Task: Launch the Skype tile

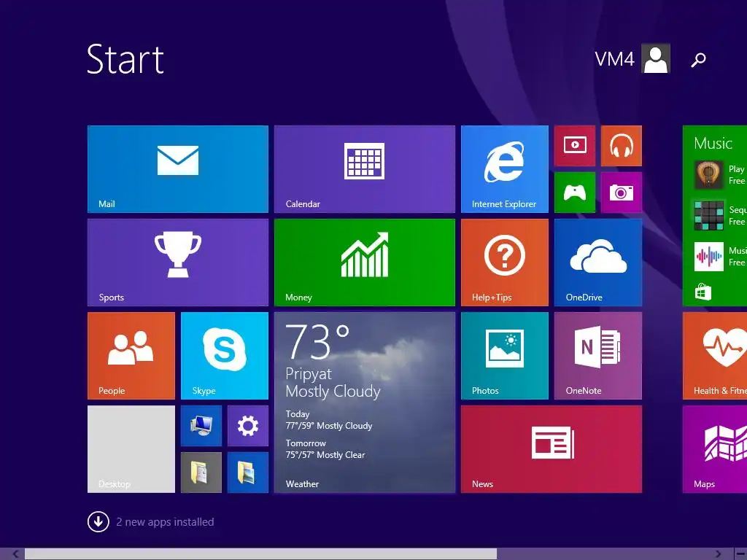Action: 225,356
